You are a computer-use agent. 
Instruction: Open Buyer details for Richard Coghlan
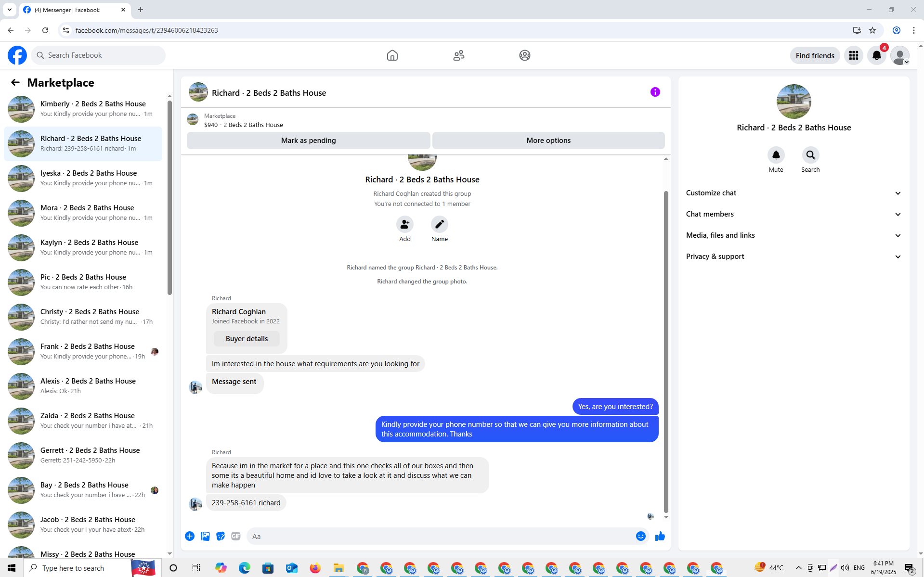tap(247, 339)
